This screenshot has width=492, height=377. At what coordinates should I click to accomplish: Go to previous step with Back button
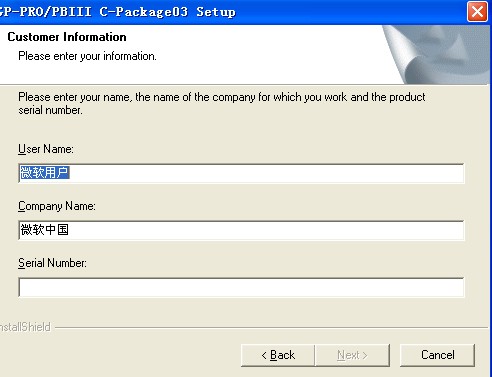coord(278,355)
